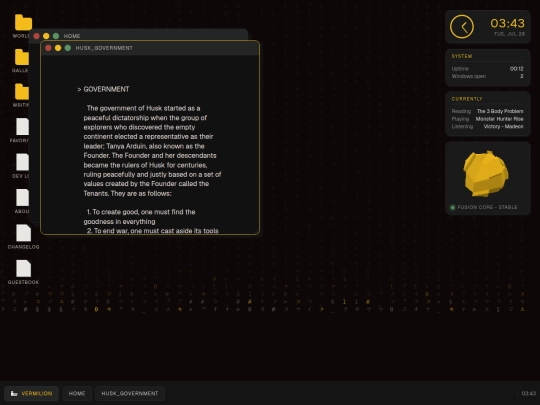Click the analog clock widget icon
Image resolution: width=540 pixels, height=405 pixels.
462,27
